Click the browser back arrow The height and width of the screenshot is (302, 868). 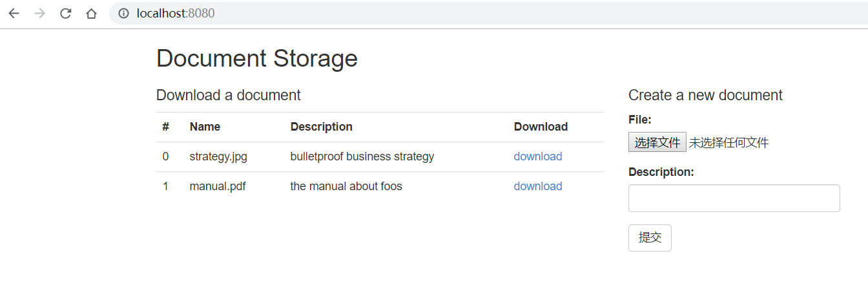pos(14,14)
